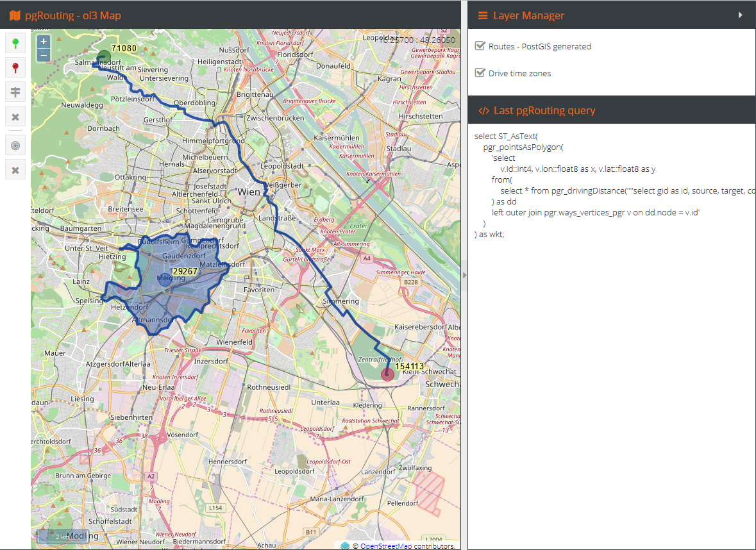
Task: Toggle Routes - PostGIS generated layer checkbox
Action: 480,46
